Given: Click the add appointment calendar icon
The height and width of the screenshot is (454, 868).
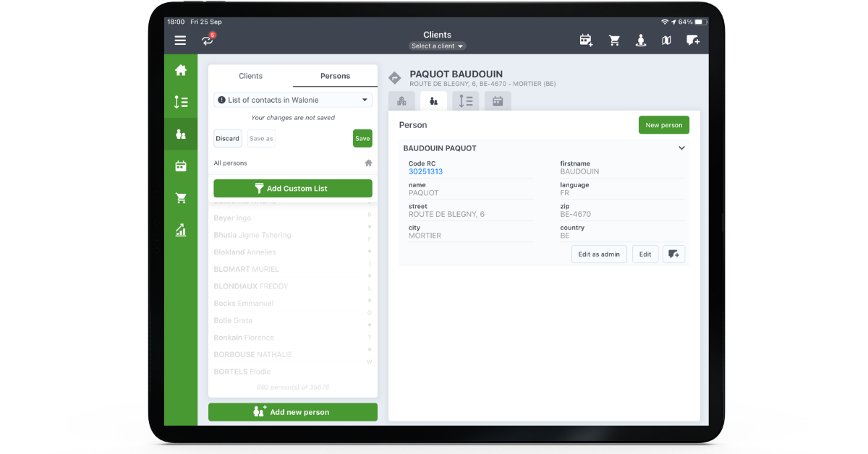Looking at the screenshot, I should coord(586,40).
